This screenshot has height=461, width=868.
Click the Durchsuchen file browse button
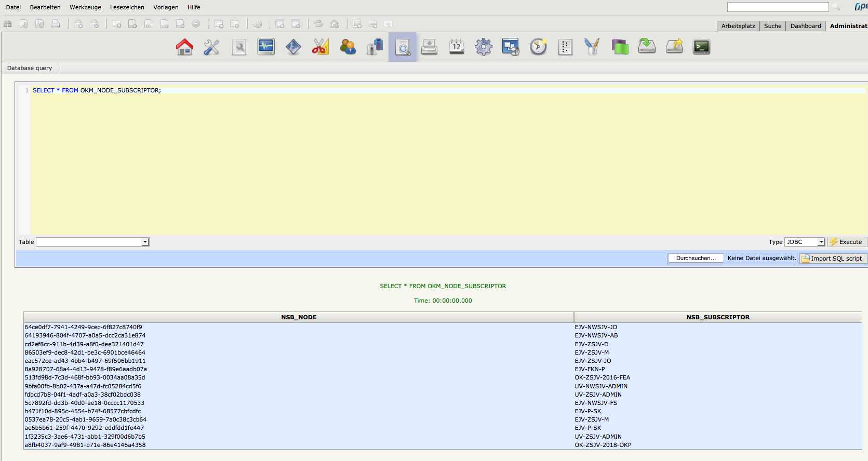696,258
